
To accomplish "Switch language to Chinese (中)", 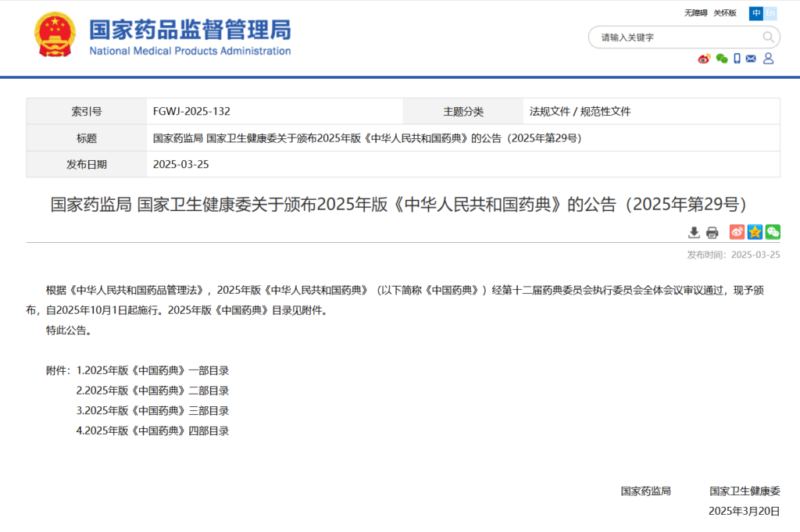I will [x=756, y=13].
